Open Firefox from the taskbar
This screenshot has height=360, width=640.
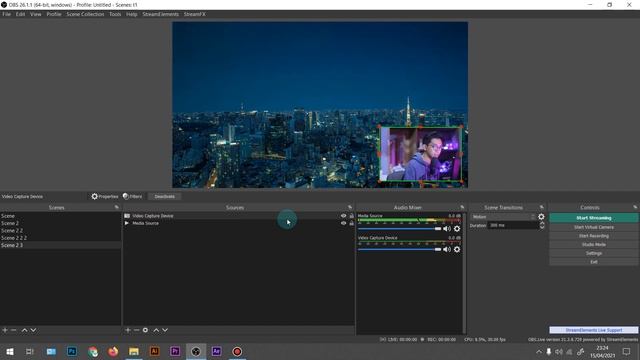coord(113,351)
